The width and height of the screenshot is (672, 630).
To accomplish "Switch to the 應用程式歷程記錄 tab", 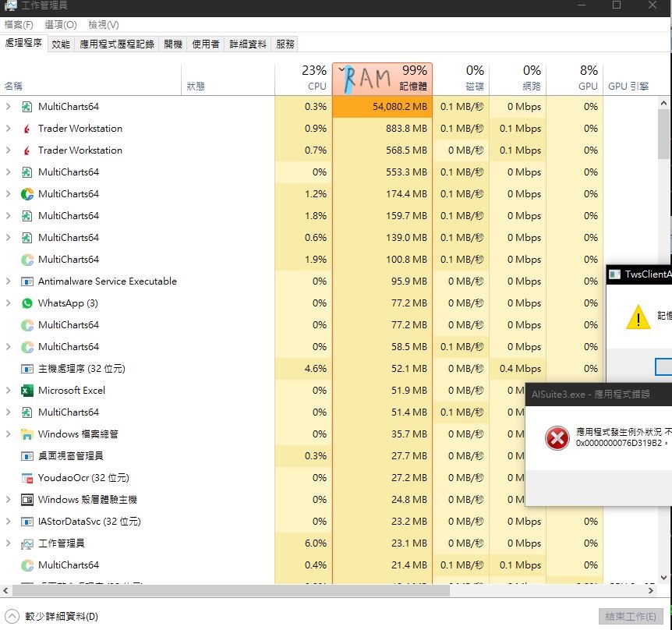I will [x=117, y=44].
